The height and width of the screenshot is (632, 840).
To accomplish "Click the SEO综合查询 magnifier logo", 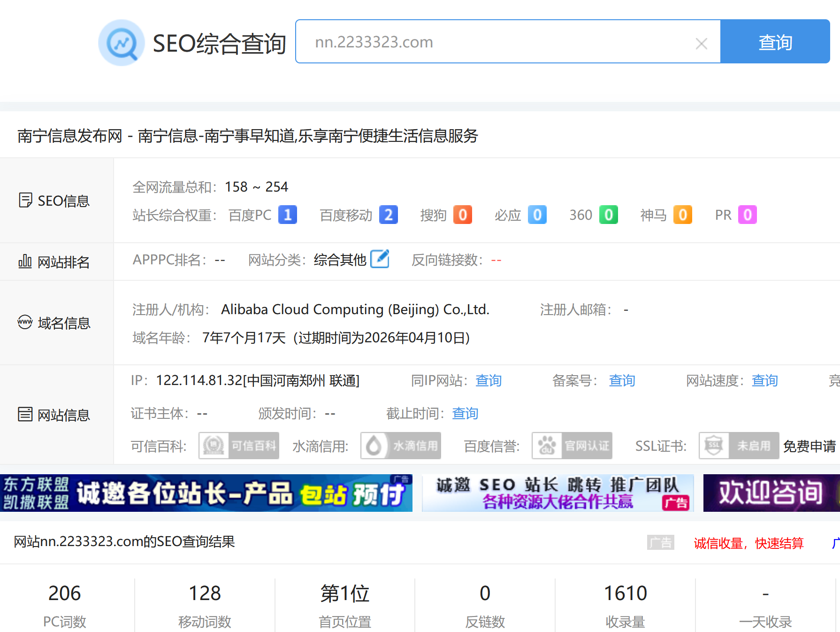I will click(x=122, y=43).
